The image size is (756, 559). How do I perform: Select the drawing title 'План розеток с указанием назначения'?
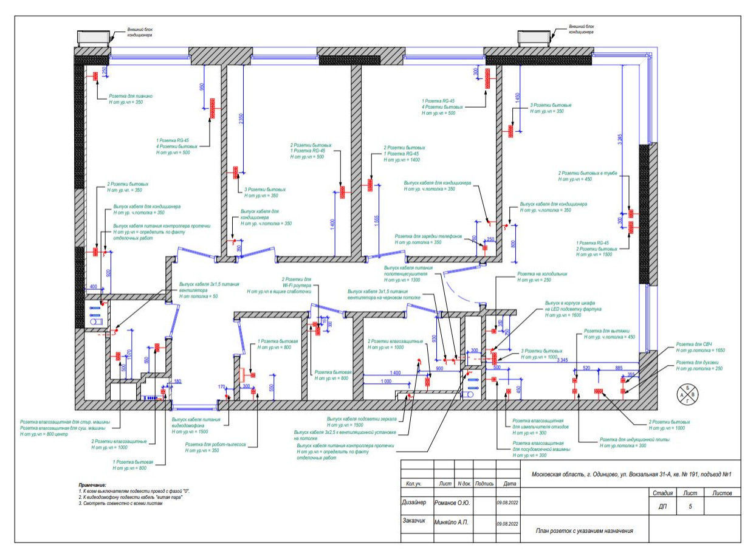pos(584,530)
